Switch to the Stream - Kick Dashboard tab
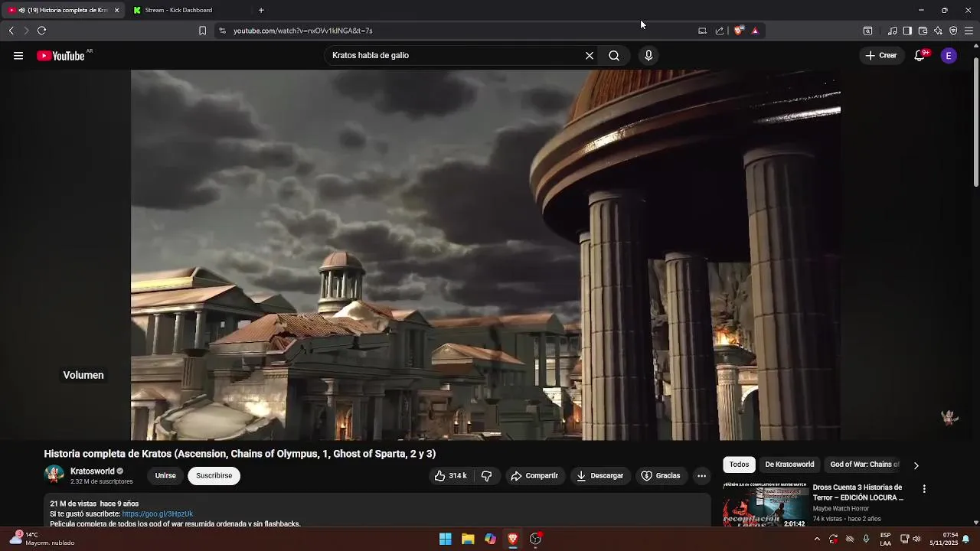Screen dimensions: 980x551 click(x=178, y=10)
